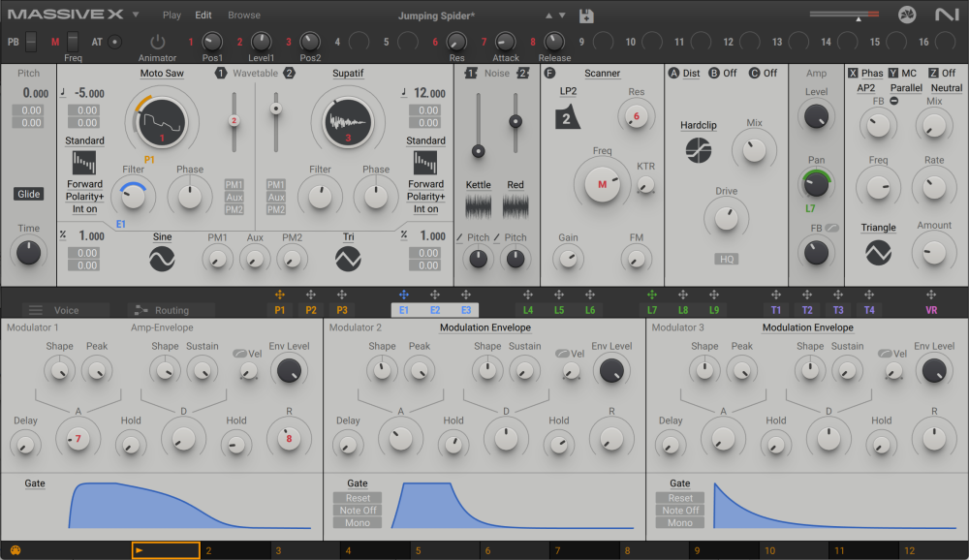Click the Kettle noise waveform thumbnail

point(479,206)
